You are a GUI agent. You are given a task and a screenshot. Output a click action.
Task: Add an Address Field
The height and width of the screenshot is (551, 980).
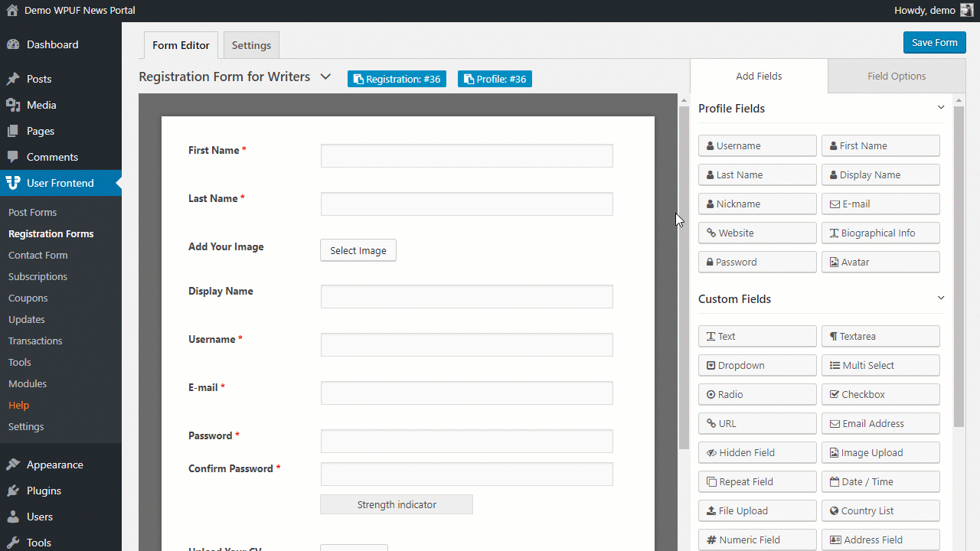(880, 540)
